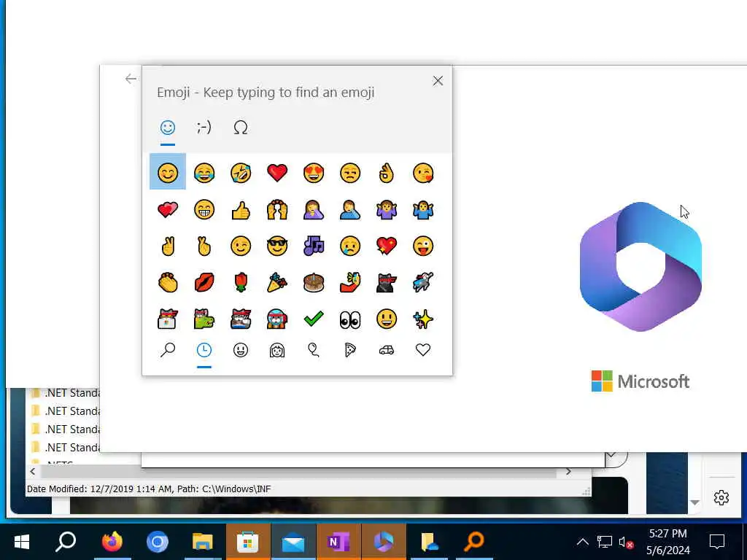Choose the grinning teeth face emoji
This screenshot has height=560, width=747.
204,209
